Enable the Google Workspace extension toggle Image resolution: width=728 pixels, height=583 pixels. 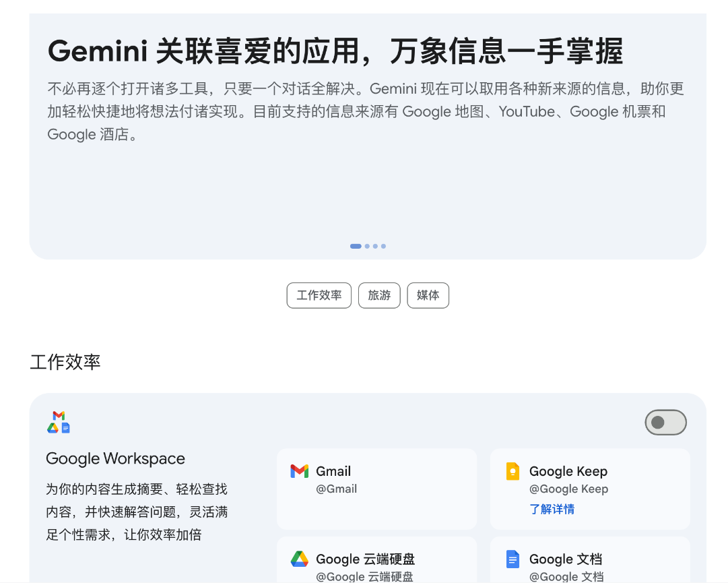point(665,423)
